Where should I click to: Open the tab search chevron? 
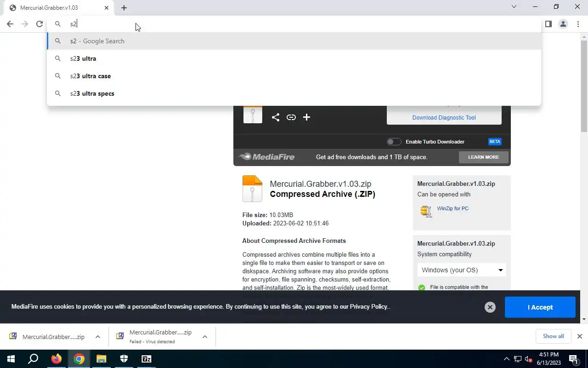coord(514,7)
